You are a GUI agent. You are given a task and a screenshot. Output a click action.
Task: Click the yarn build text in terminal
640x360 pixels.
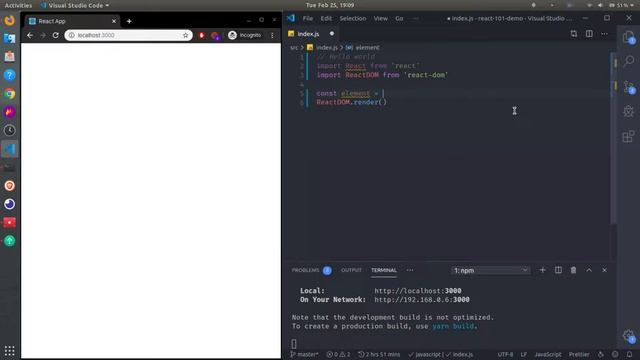coord(453,326)
